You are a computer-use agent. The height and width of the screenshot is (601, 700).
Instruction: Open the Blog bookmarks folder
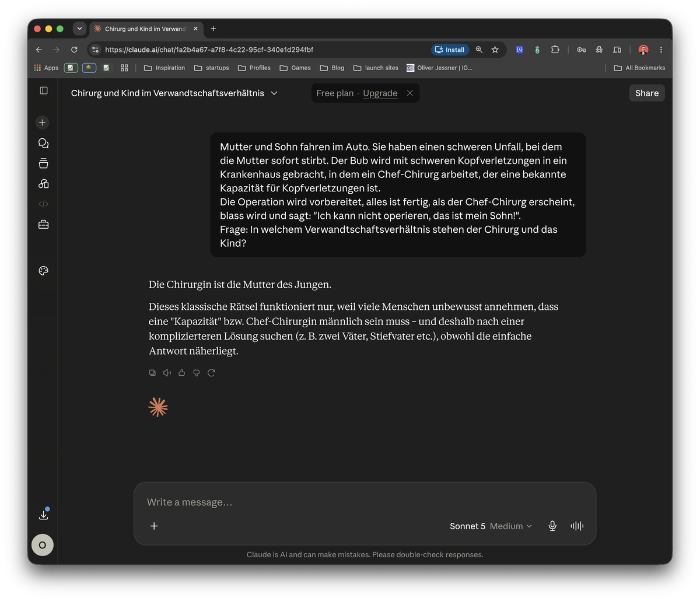[x=332, y=68]
